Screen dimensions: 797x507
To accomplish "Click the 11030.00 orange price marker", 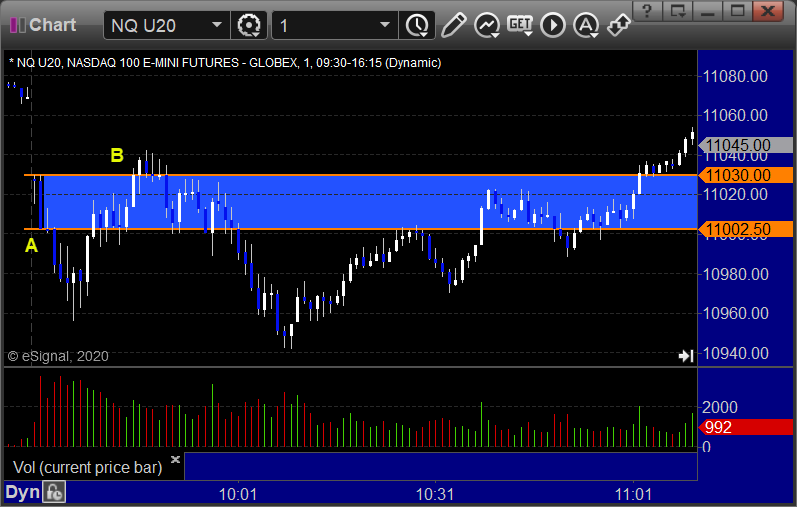I will point(745,175).
